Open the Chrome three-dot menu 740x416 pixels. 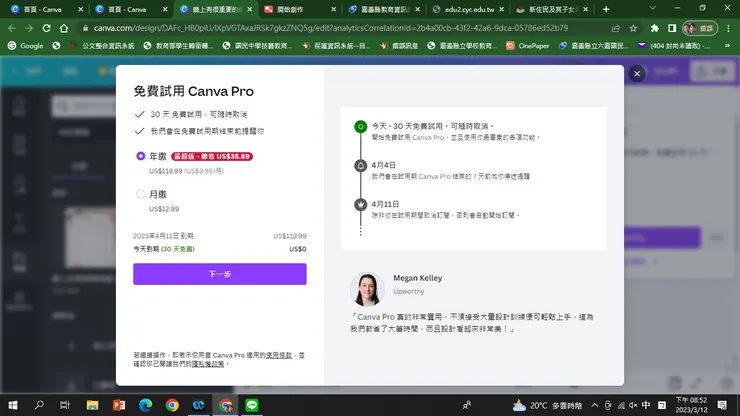tap(729, 28)
